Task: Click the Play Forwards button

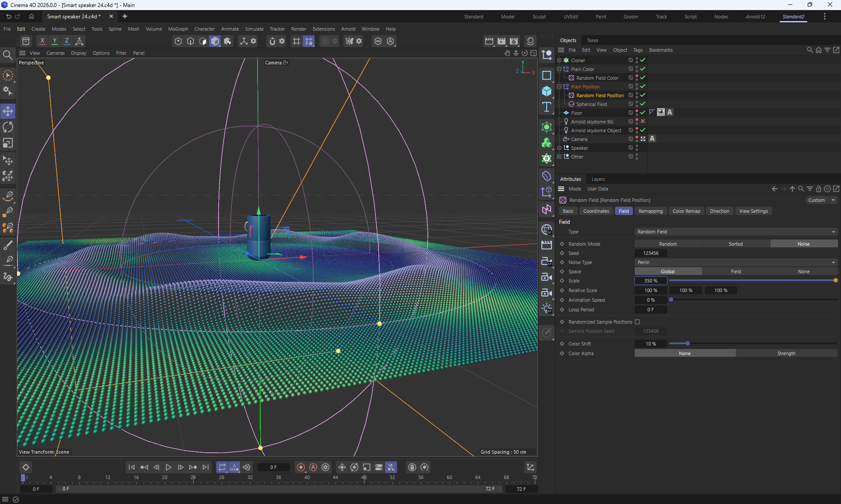Action: click(168, 467)
